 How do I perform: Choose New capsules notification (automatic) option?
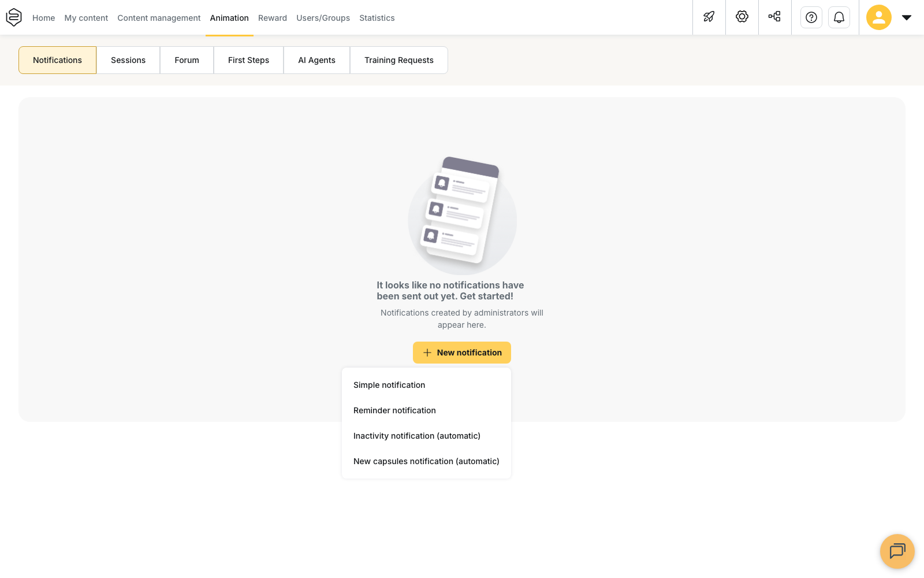(426, 461)
